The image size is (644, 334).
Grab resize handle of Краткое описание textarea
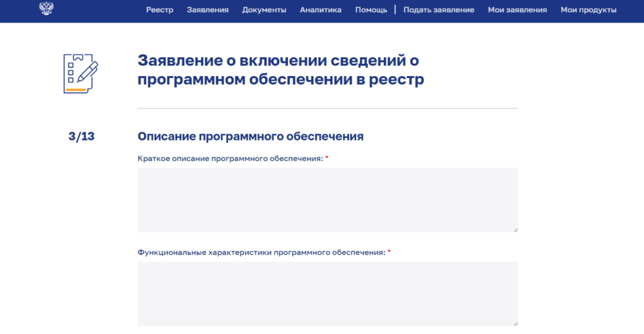pos(515,230)
